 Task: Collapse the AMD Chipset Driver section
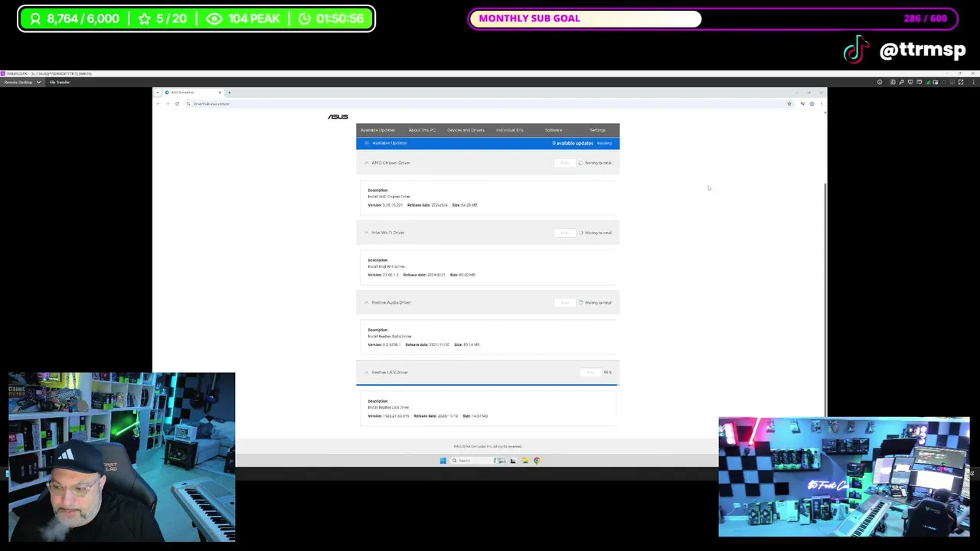[366, 163]
